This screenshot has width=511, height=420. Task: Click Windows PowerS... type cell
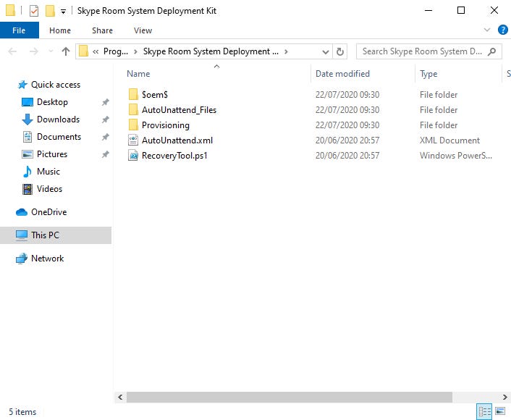point(455,156)
